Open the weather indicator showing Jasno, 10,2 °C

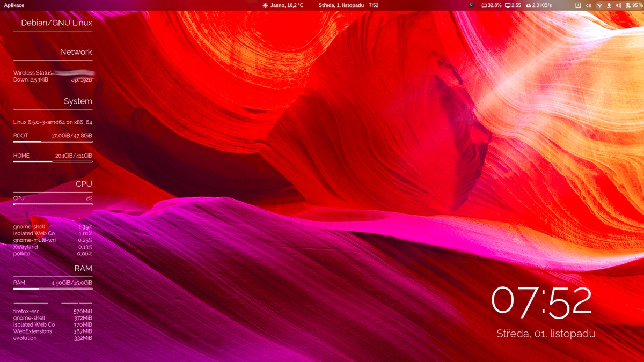click(283, 5)
